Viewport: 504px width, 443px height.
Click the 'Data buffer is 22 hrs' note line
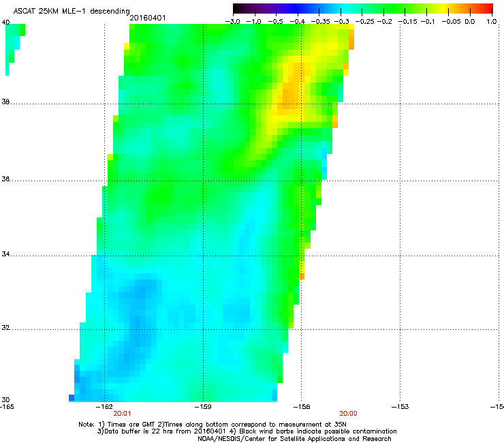[x=247, y=431]
